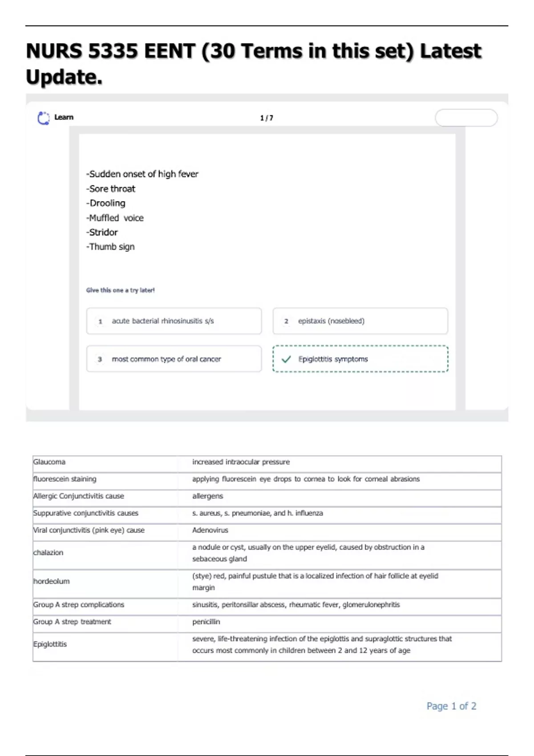The width and height of the screenshot is (534, 756).
Task: Click the 'Thumb sign' line in the prompt
Action: [111, 247]
